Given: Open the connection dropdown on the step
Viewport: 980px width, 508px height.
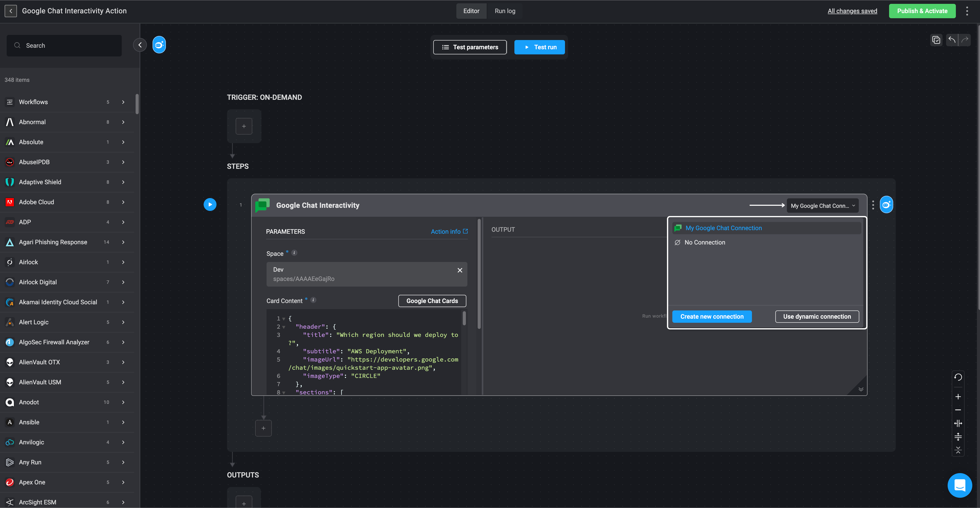Looking at the screenshot, I should click(x=823, y=206).
